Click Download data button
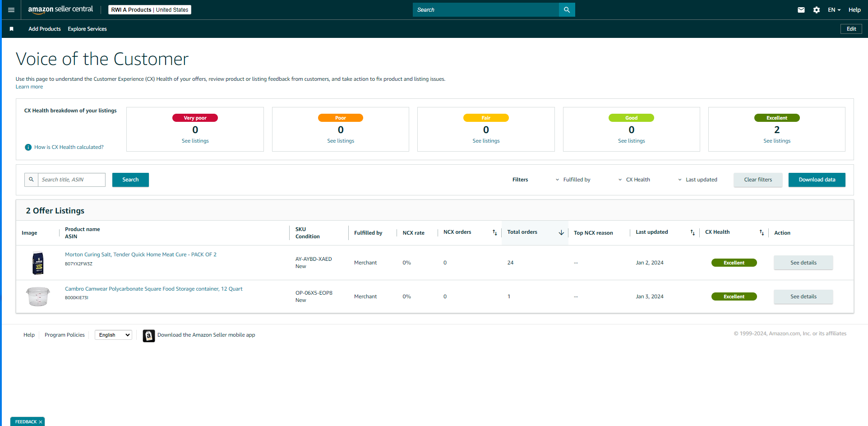The width and height of the screenshot is (868, 426). click(x=817, y=180)
